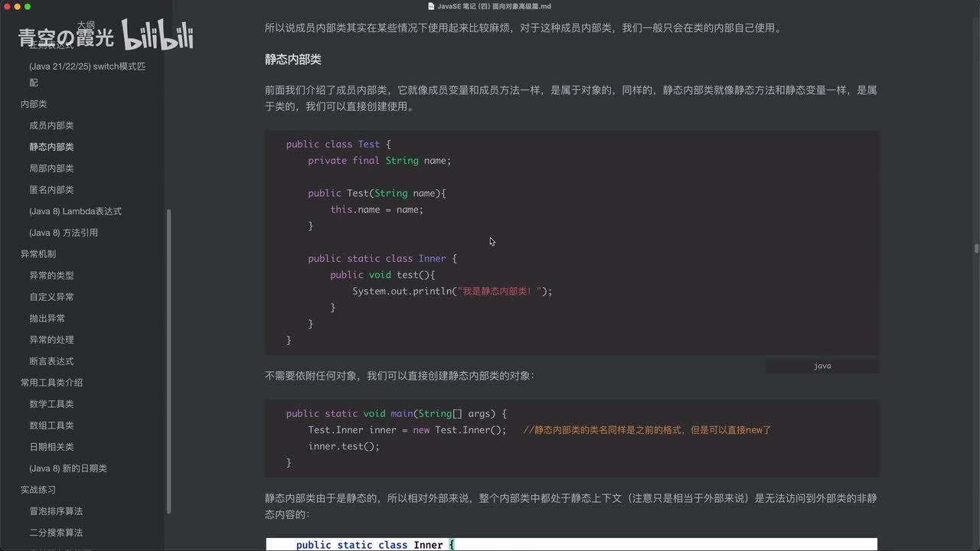Jump to (Java 8) 新的日期类 entry

pyautogui.click(x=68, y=468)
